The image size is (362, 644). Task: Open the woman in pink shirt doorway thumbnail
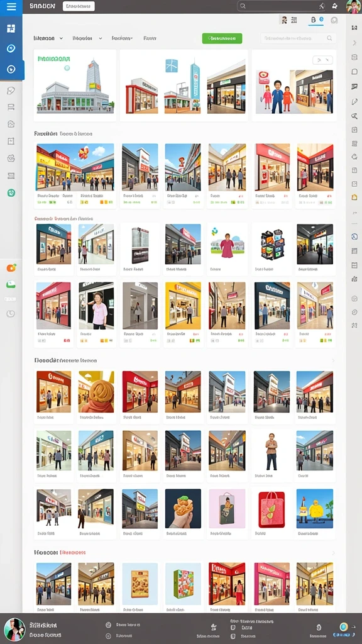click(96, 306)
